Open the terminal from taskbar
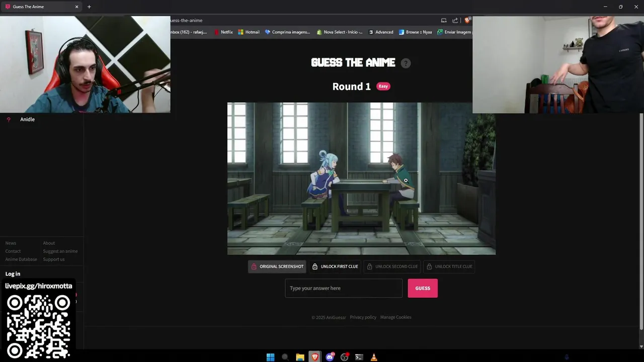The width and height of the screenshot is (644, 362). (x=359, y=357)
